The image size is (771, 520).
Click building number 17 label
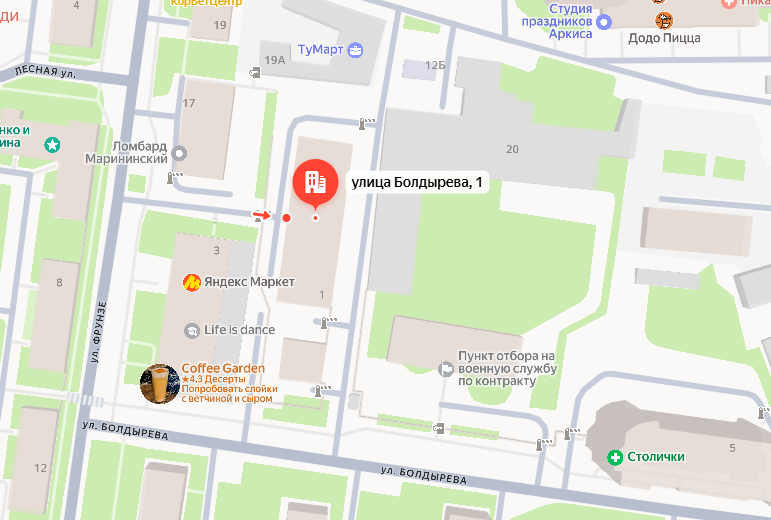[189, 103]
